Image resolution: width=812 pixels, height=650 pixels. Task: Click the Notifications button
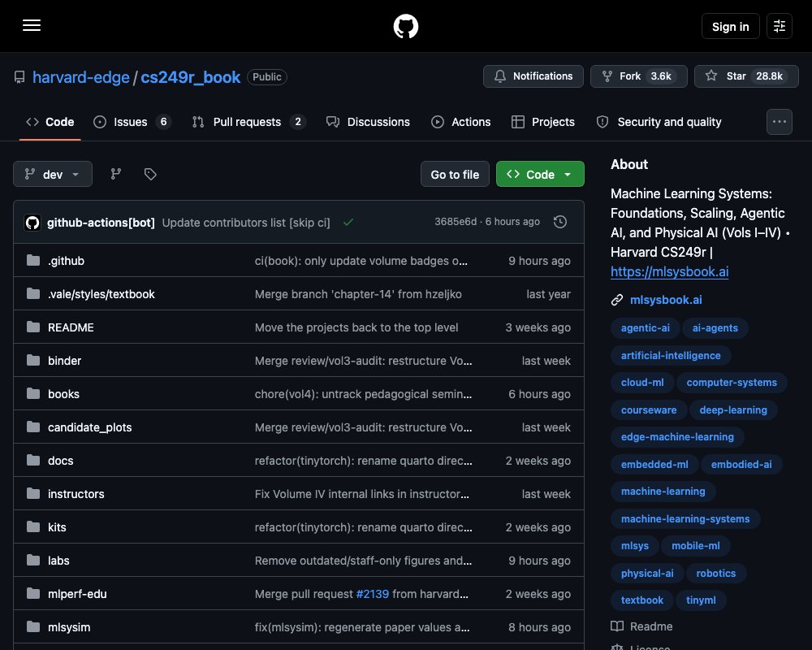[x=533, y=76]
